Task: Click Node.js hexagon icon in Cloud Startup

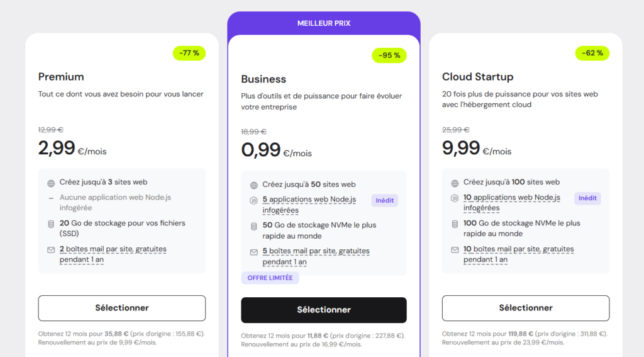Action: coord(455,198)
